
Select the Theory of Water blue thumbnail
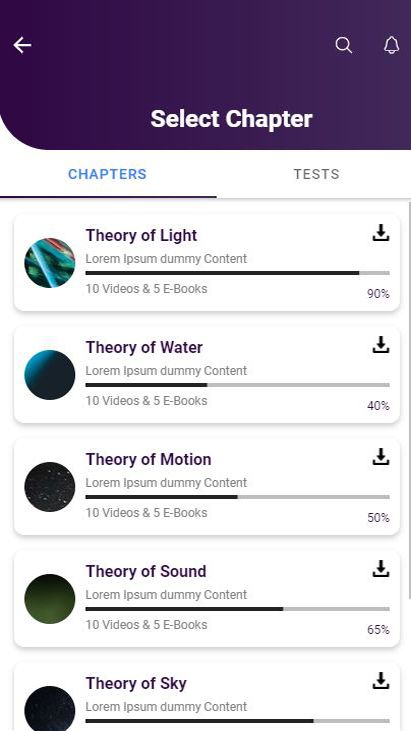click(x=49, y=375)
